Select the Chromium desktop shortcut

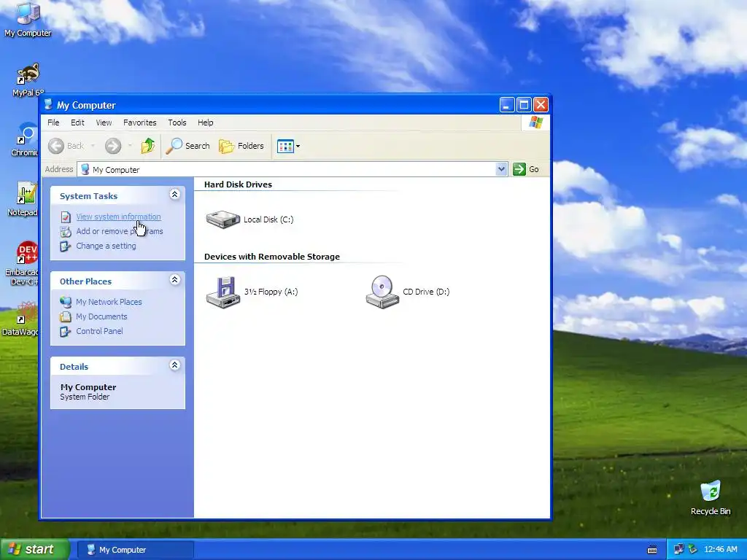(x=25, y=139)
